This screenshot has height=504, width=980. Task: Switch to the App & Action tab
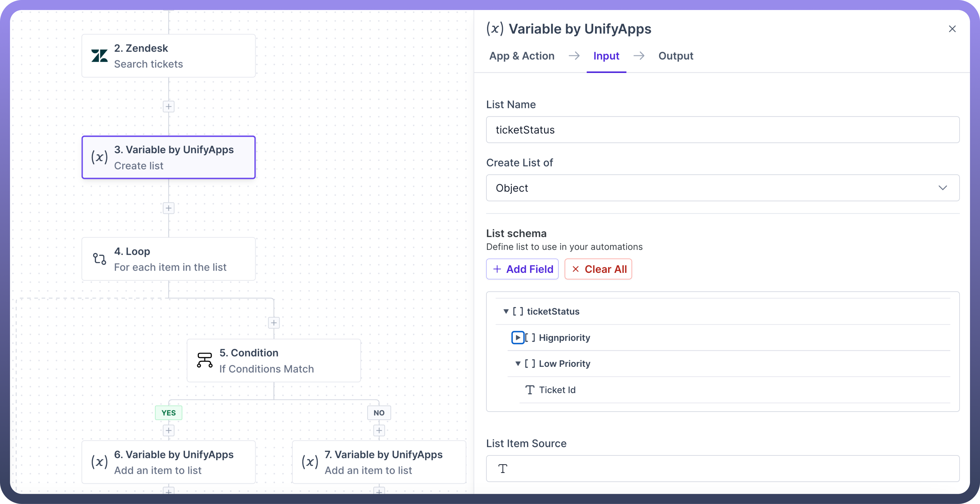point(521,56)
